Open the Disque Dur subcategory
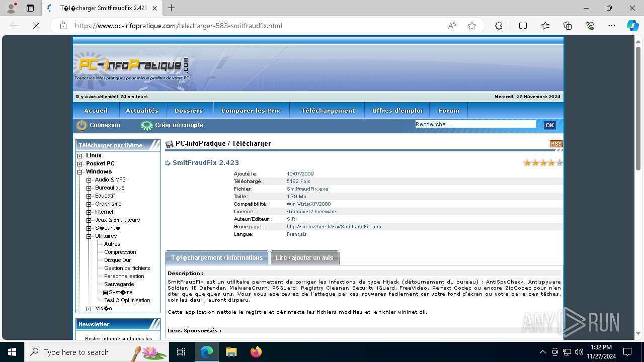 pyautogui.click(x=118, y=260)
